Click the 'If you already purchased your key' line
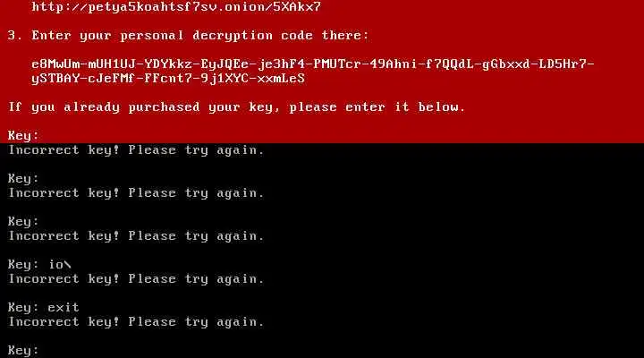The width and height of the screenshot is (644, 358). click(236, 107)
